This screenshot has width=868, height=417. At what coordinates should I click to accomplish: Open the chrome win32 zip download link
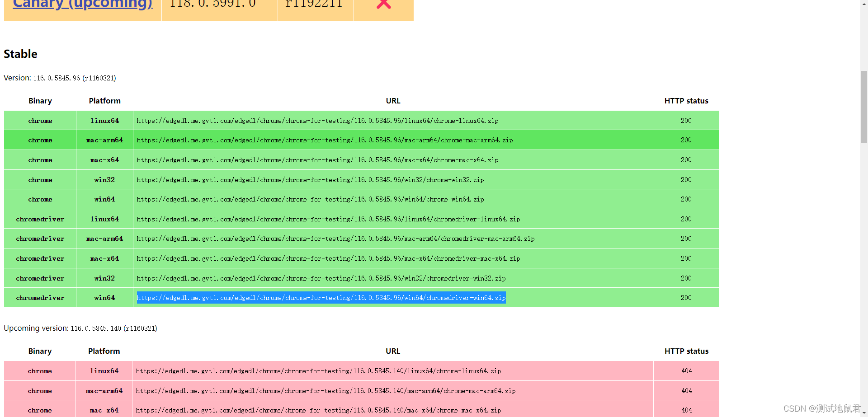tap(310, 179)
